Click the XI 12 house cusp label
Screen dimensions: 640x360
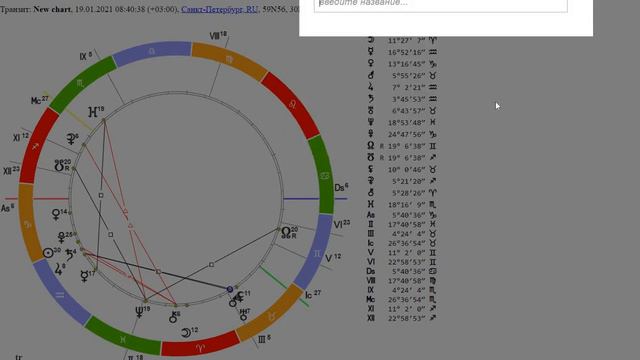click(20, 138)
